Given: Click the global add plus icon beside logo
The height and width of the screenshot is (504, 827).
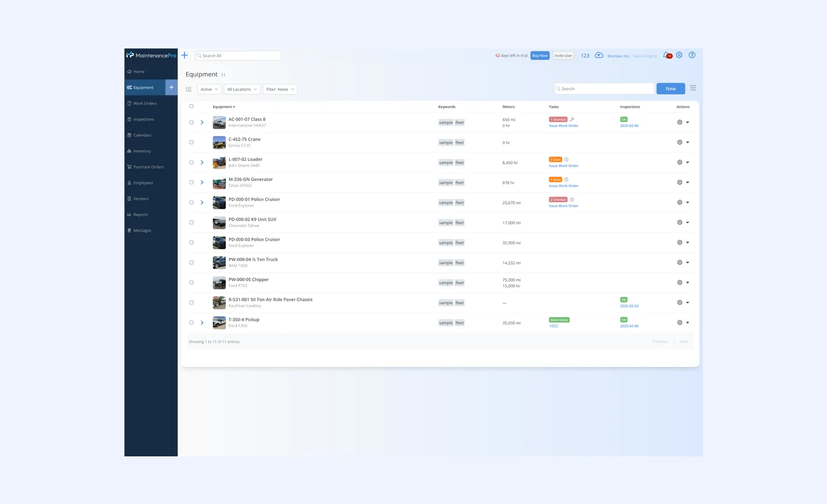Looking at the screenshot, I should pyautogui.click(x=185, y=55).
